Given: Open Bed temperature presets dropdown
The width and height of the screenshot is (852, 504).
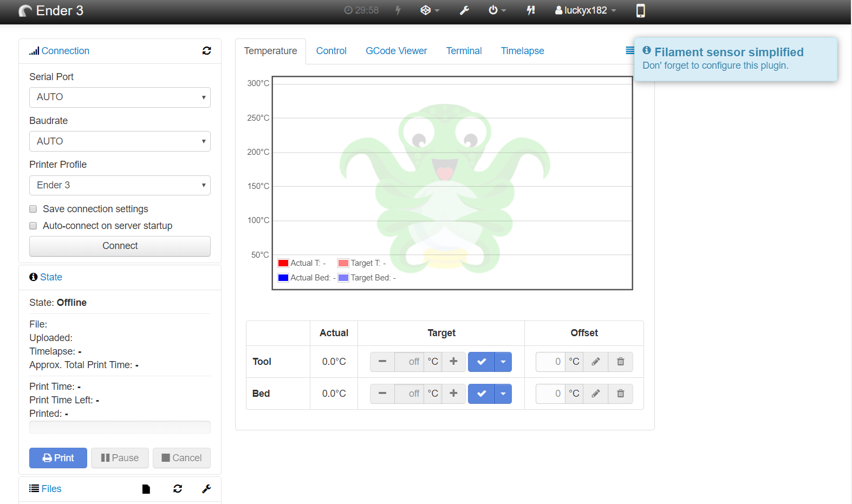Looking at the screenshot, I should click(503, 394).
